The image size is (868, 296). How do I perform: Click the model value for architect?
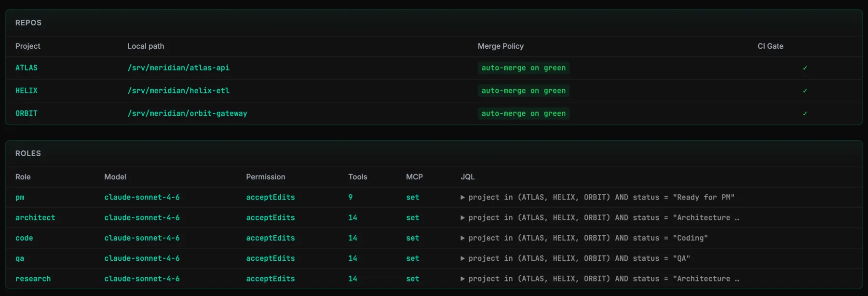[x=142, y=217]
